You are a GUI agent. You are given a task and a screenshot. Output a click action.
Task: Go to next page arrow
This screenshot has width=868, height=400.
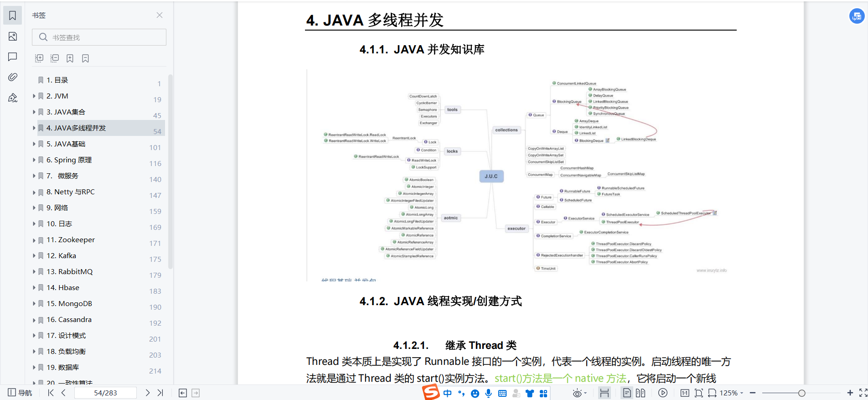(x=147, y=393)
